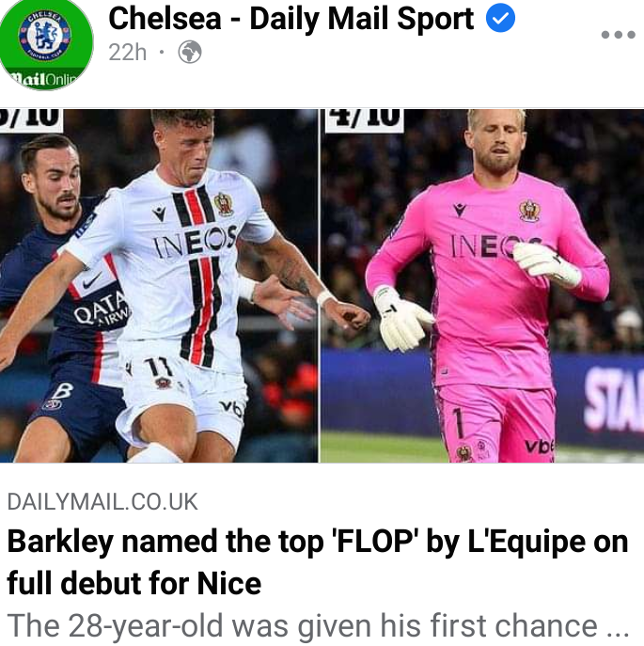This screenshot has width=644, height=646.
Task: Click the partially visible 5/10 rating label
Action: (30, 119)
